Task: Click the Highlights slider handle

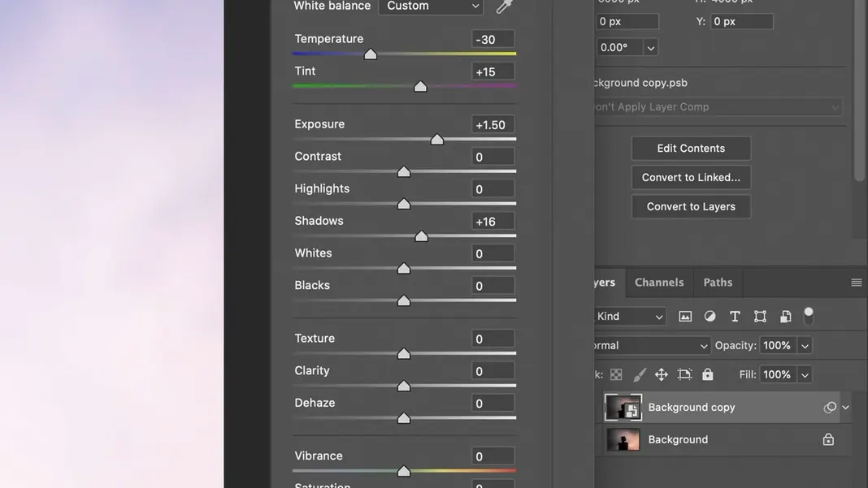Action: [x=404, y=204]
